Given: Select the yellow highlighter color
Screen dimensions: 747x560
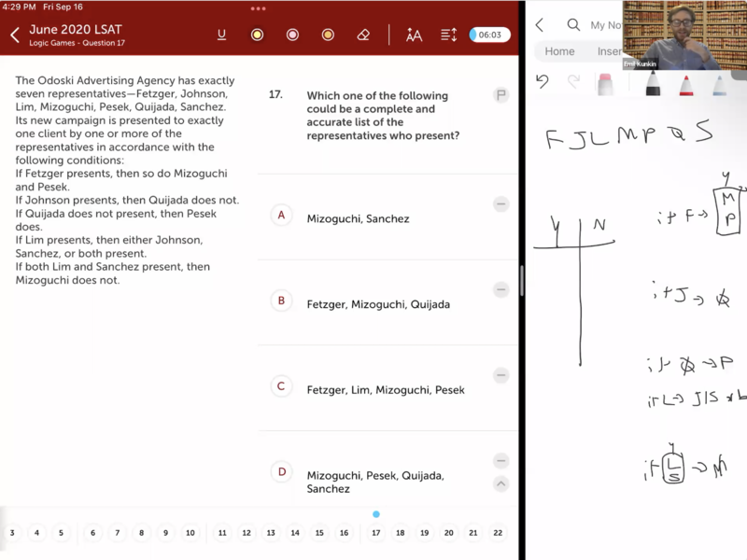Looking at the screenshot, I should pyautogui.click(x=257, y=35).
